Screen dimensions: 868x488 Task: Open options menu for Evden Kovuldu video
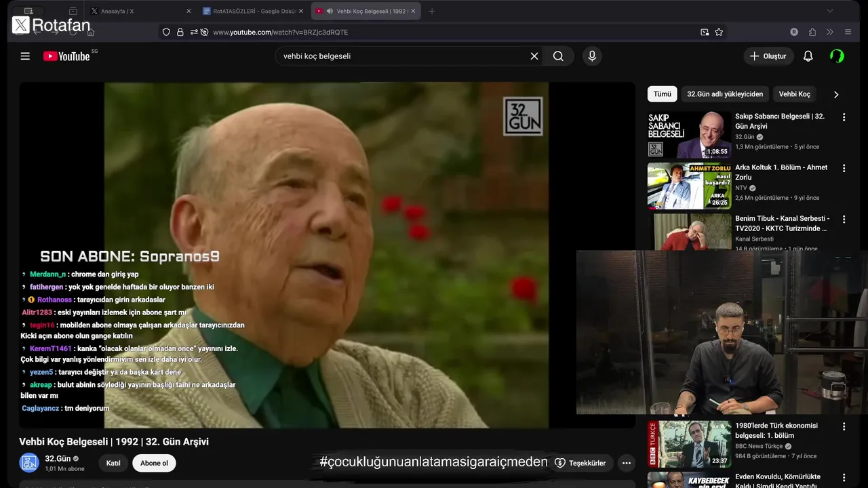tap(844, 477)
